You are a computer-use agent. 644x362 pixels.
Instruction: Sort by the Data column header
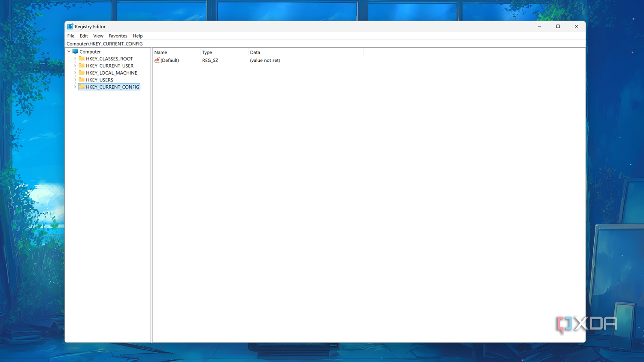[x=306, y=52]
